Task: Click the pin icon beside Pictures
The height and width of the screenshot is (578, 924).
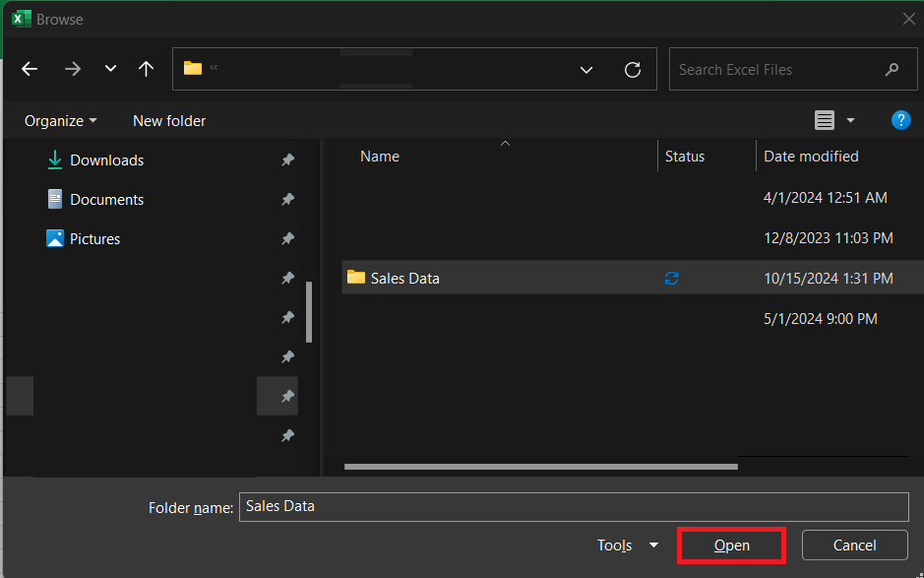Action: (x=287, y=238)
